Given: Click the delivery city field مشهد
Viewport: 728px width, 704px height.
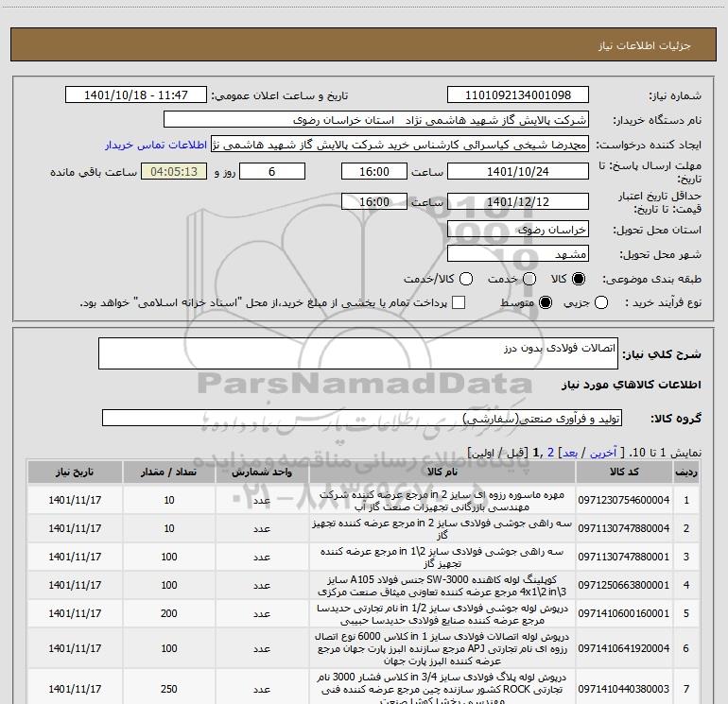Looking at the screenshot, I should [x=518, y=253].
